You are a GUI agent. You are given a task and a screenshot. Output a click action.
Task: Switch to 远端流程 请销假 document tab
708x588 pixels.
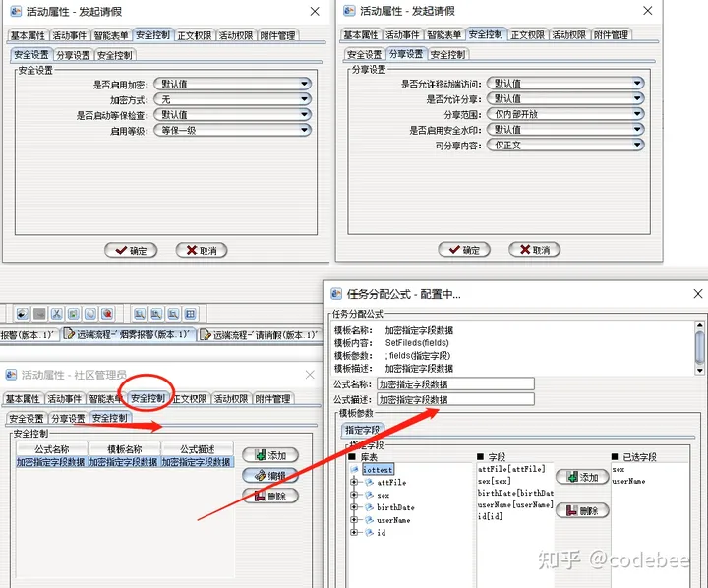tap(260, 334)
